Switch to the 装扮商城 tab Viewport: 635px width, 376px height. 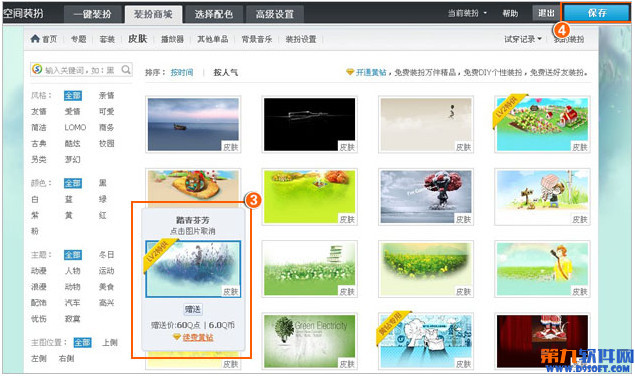[153, 14]
